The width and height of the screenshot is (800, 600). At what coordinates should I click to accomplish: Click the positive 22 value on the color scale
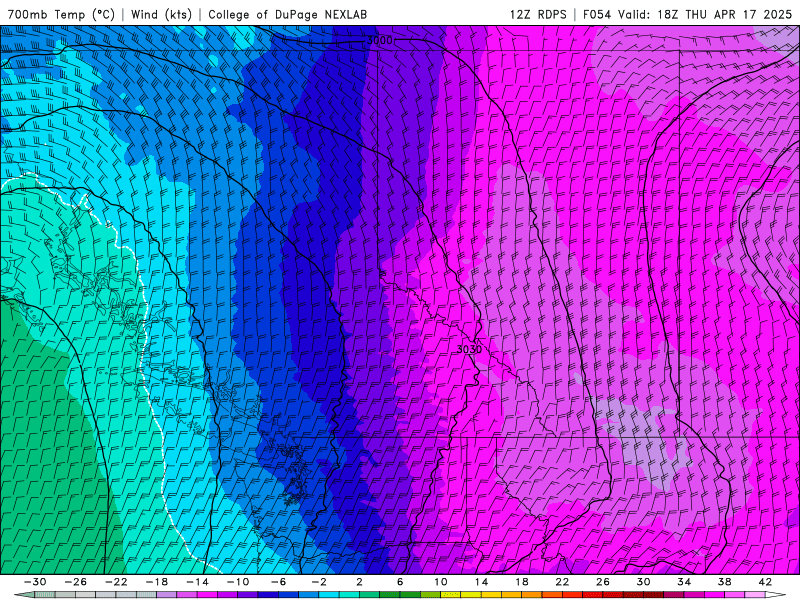click(x=562, y=582)
